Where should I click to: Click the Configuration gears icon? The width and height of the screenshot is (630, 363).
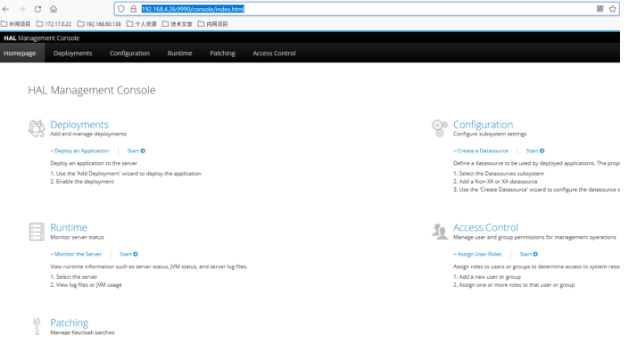[440, 128]
